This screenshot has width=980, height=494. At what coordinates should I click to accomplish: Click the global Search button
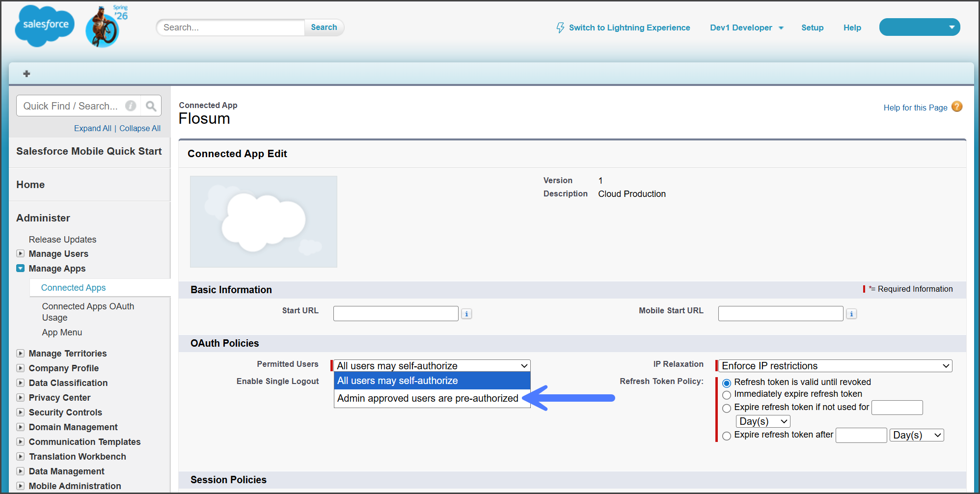click(x=324, y=27)
